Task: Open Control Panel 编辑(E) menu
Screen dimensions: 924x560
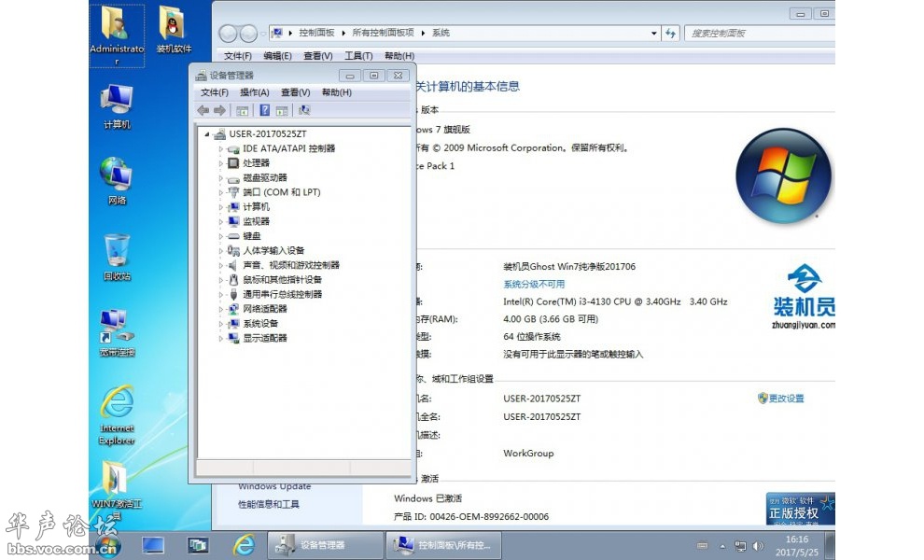Action: coord(277,56)
